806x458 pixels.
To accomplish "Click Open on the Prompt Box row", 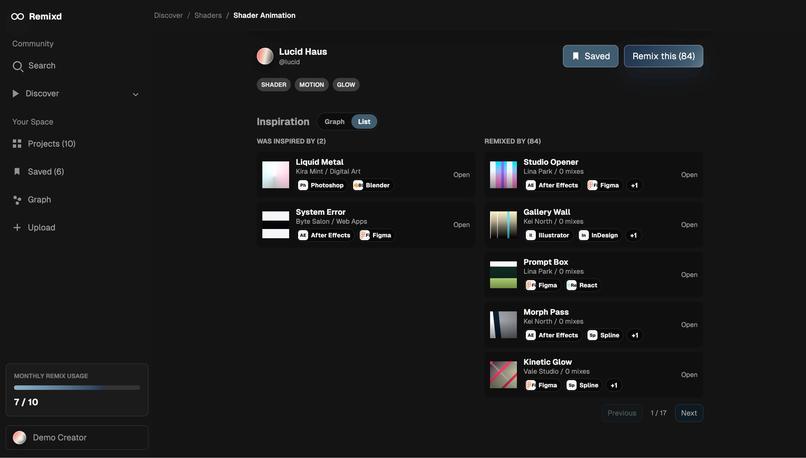I will [x=689, y=274].
